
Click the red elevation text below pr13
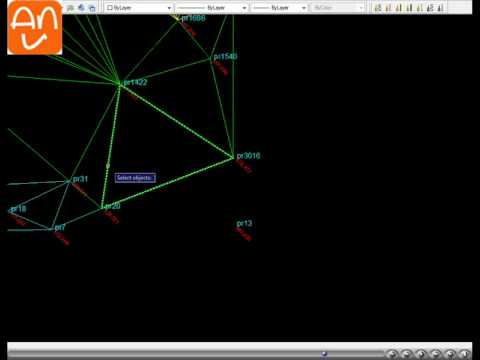pyautogui.click(x=244, y=234)
